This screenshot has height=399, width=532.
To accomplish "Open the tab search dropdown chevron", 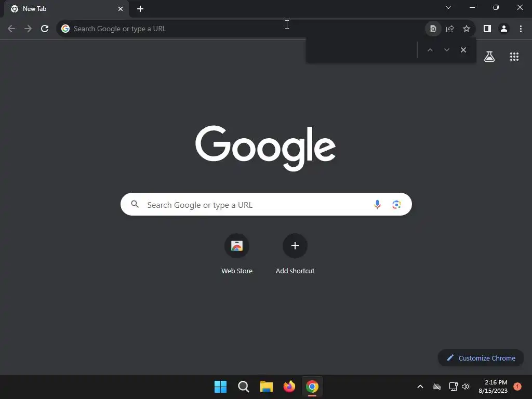I will pos(448,7).
